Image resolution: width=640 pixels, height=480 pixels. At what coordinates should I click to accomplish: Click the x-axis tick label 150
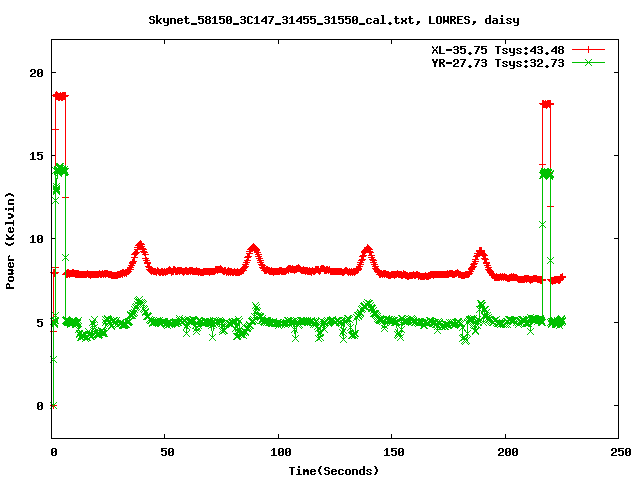(x=393, y=452)
